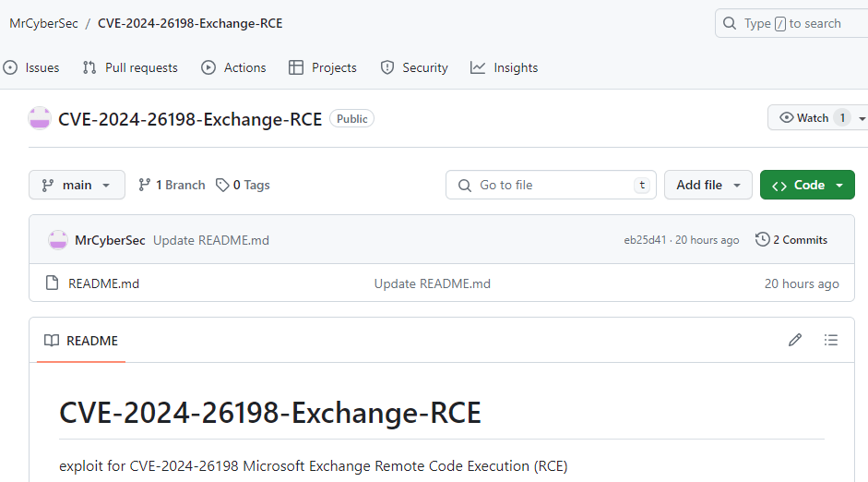868x482 pixels.
Task: Click the exploit description text in README
Action: 314,466
